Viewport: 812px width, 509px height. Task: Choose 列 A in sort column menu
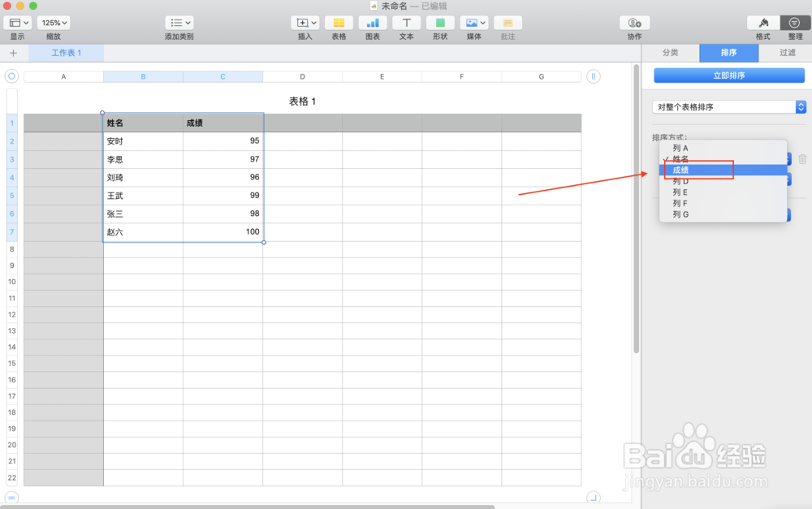tap(723, 148)
